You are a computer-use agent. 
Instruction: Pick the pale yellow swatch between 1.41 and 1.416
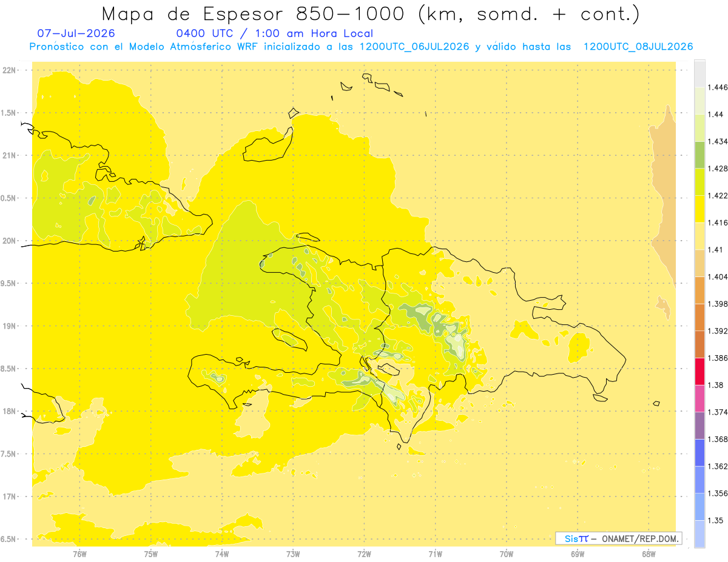pos(699,236)
